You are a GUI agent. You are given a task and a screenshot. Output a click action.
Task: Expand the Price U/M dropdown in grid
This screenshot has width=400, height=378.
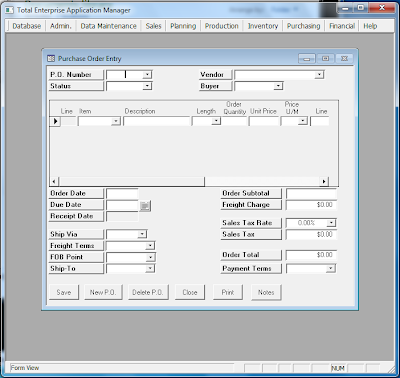point(303,121)
